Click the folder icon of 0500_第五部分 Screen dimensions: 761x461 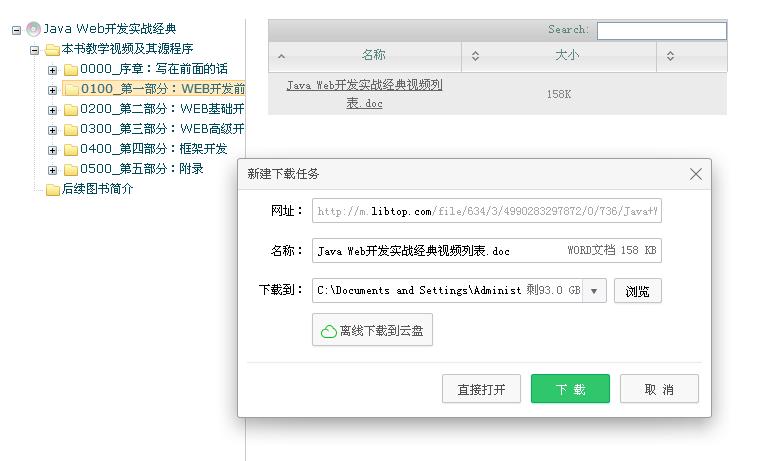(71, 169)
